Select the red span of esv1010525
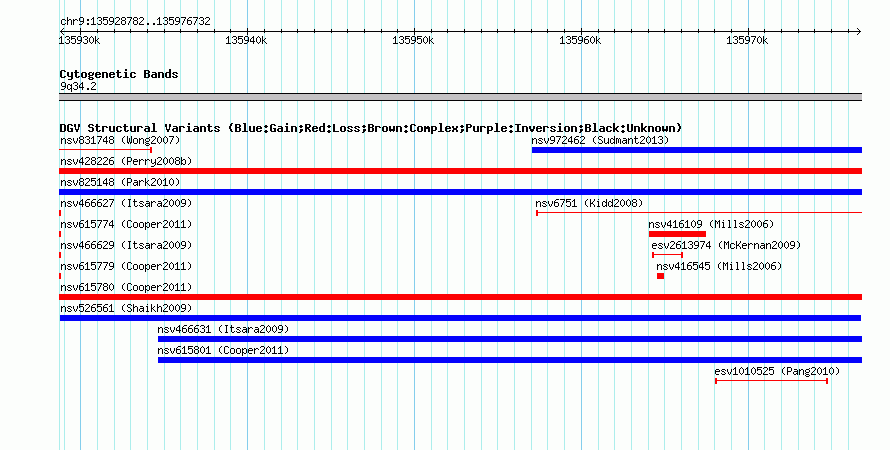Screen dimensions: 890x450 (771, 381)
